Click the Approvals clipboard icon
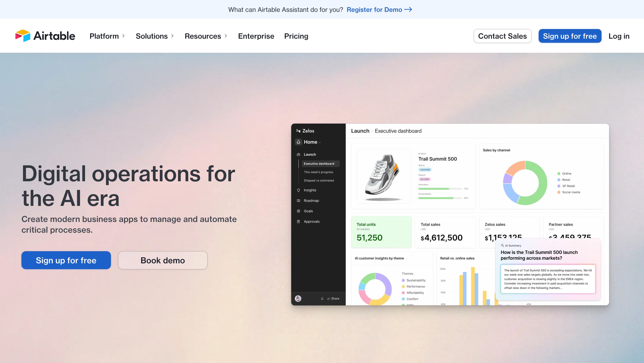Viewport: 644px width, 363px height. tap(299, 222)
